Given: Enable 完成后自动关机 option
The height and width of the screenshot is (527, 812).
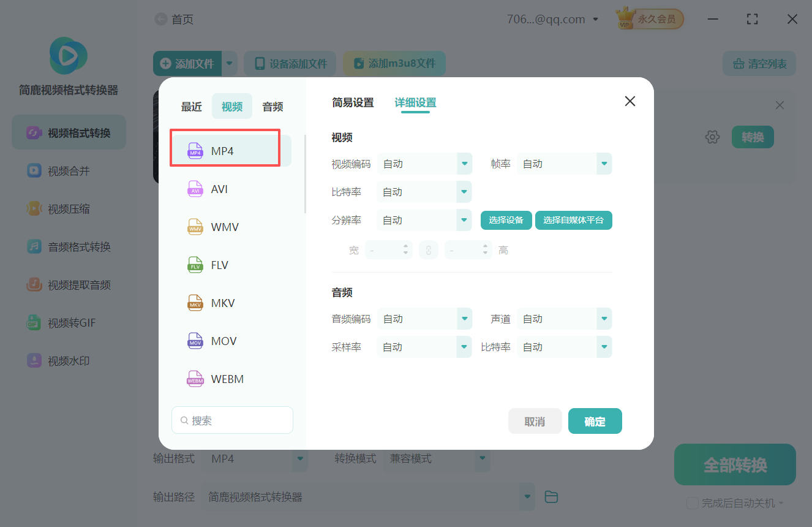Looking at the screenshot, I should tap(693, 501).
